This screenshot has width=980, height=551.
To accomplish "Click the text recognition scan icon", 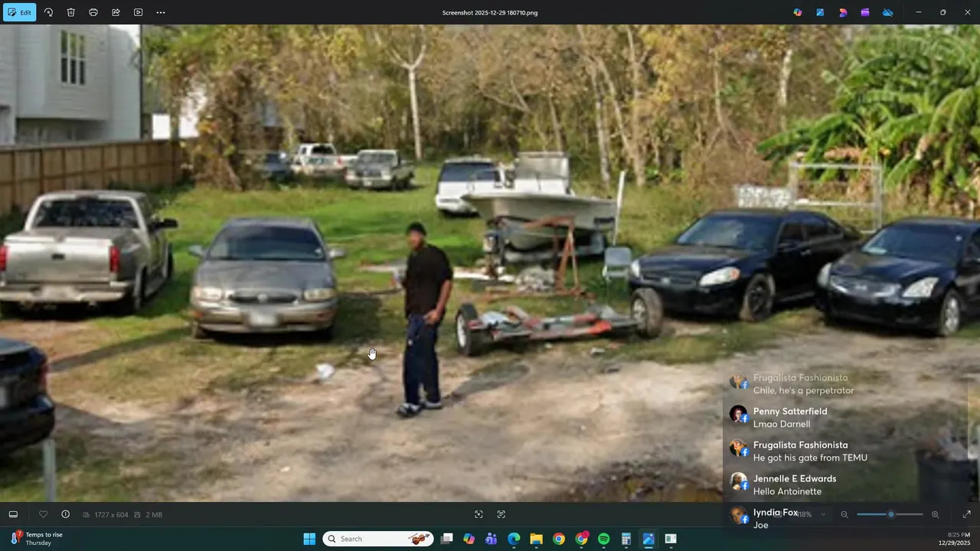I will click(x=501, y=514).
